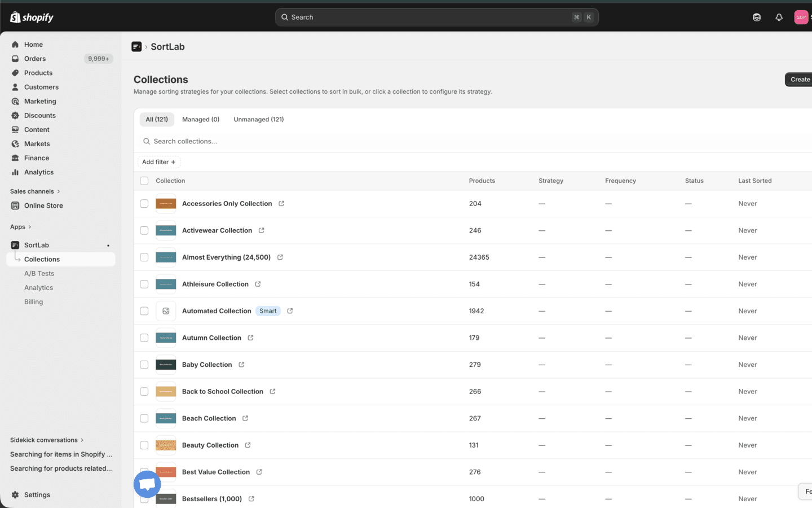The height and width of the screenshot is (508, 812).
Task: Check the Automated Collection checkbox
Action: (x=144, y=311)
